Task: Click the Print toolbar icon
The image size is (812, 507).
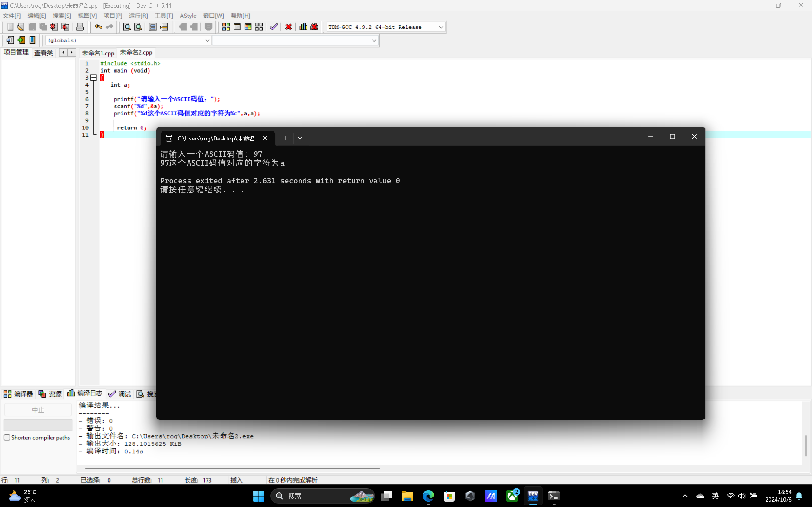Action: [x=80, y=27]
